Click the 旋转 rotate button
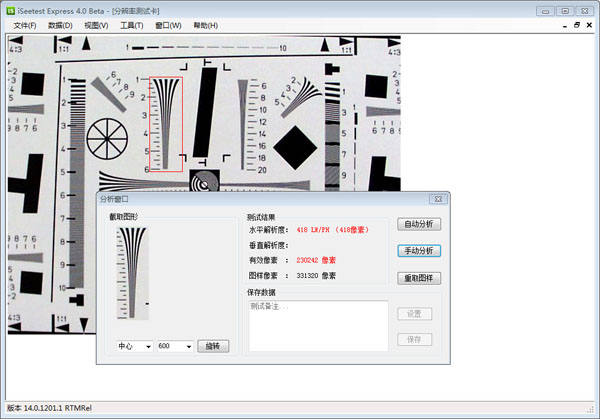 (212, 346)
